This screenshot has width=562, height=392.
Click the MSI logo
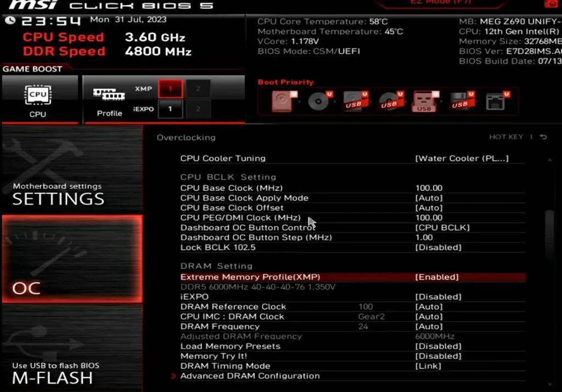click(x=33, y=4)
